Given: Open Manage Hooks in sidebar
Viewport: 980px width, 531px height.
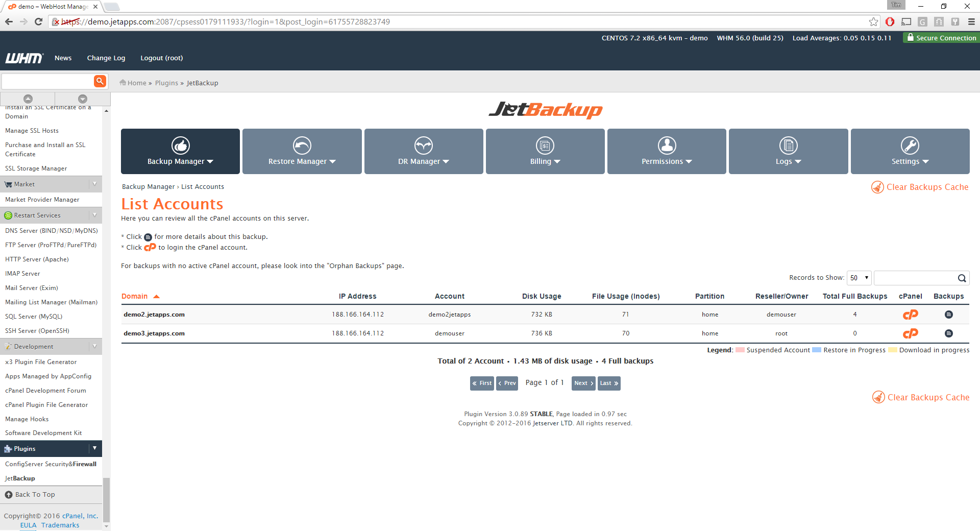Looking at the screenshot, I should tap(27, 419).
